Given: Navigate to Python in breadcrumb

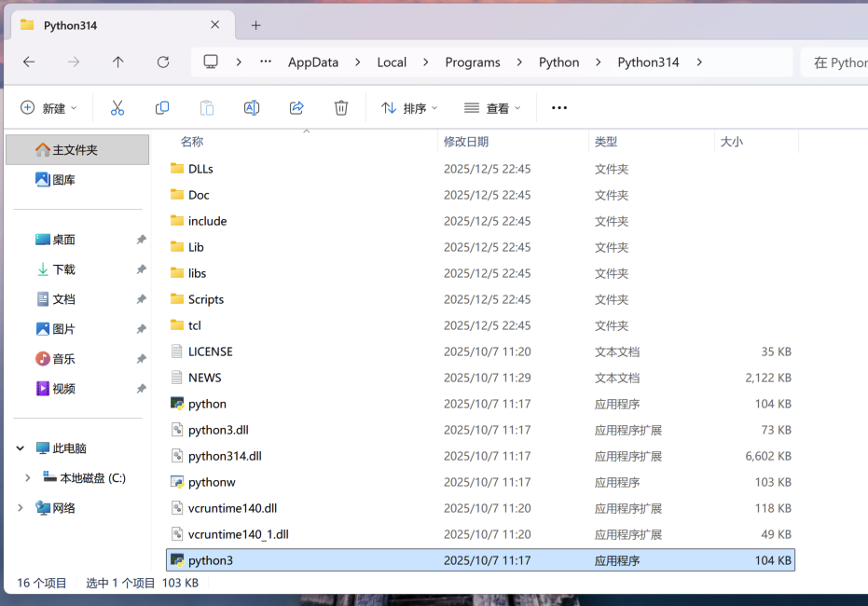Looking at the screenshot, I should coord(559,62).
